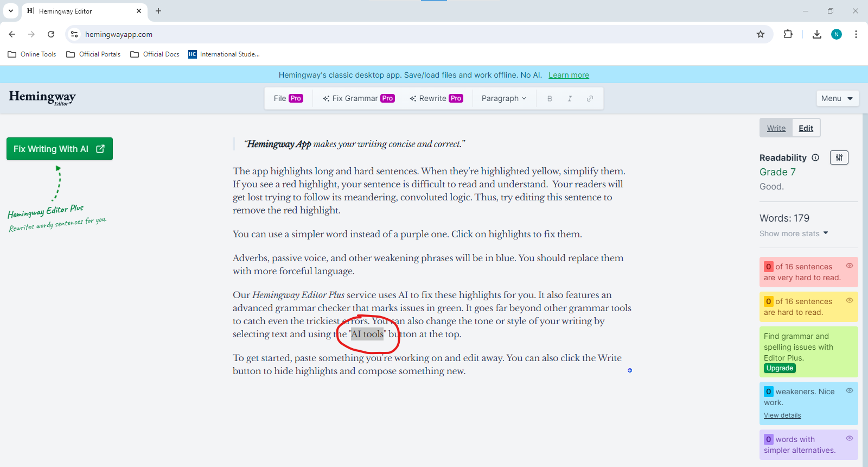Open the Menu dropdown

coord(837,98)
